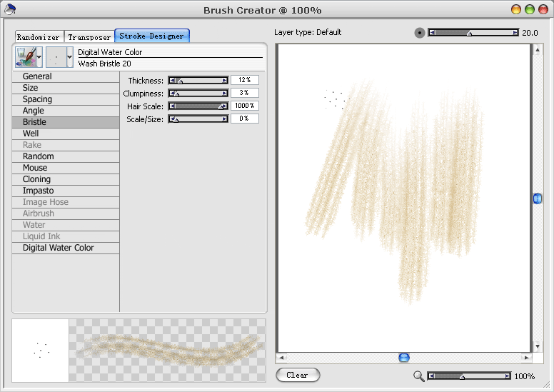This screenshot has width=554, height=392.
Task: Click the horizontal scrollbar left arrow
Action: point(281,358)
